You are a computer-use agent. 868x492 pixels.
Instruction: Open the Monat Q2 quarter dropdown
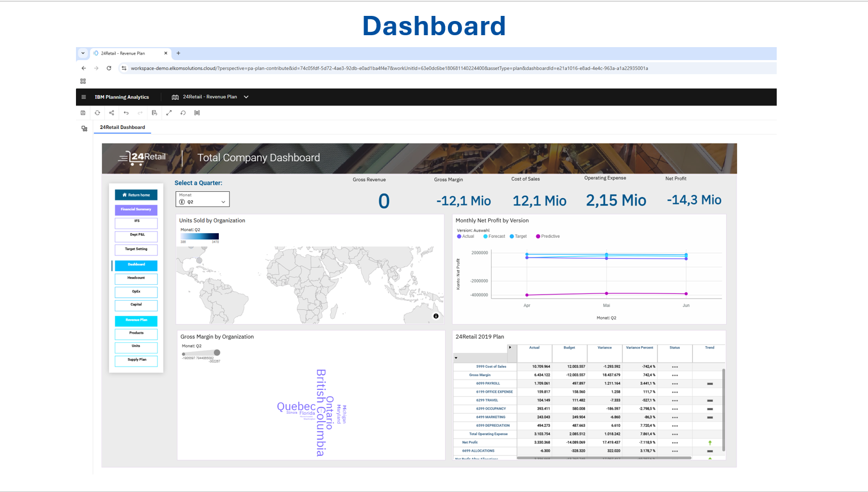click(202, 199)
